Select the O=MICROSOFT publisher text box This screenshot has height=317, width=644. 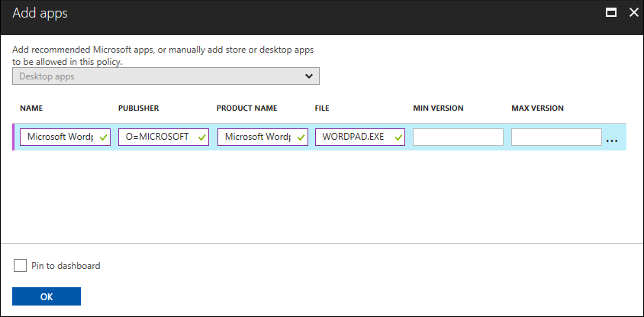(156, 137)
